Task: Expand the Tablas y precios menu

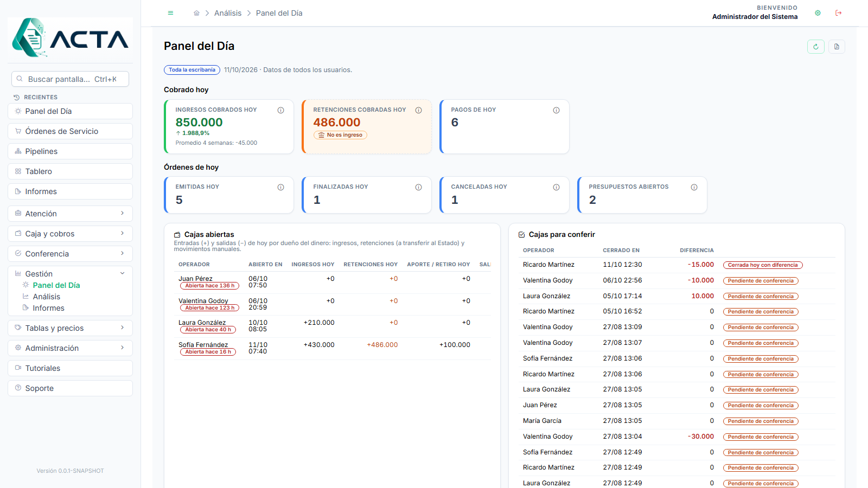Action: tap(71, 328)
